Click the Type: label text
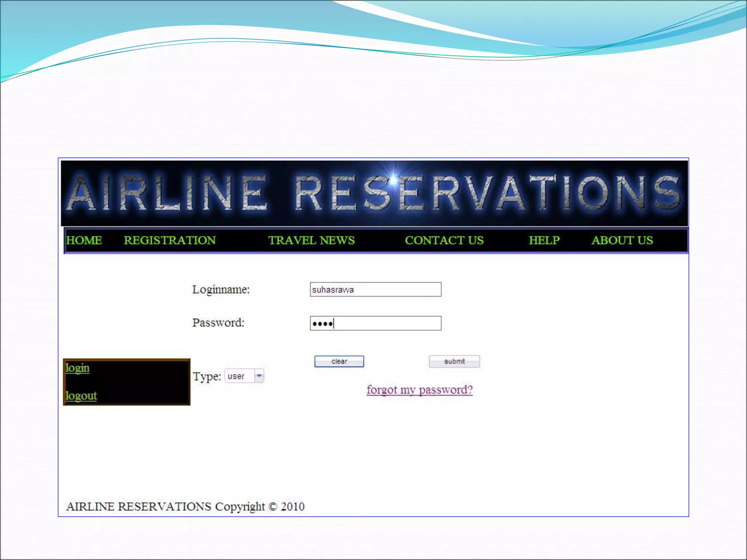The width and height of the screenshot is (747, 560). [x=207, y=376]
